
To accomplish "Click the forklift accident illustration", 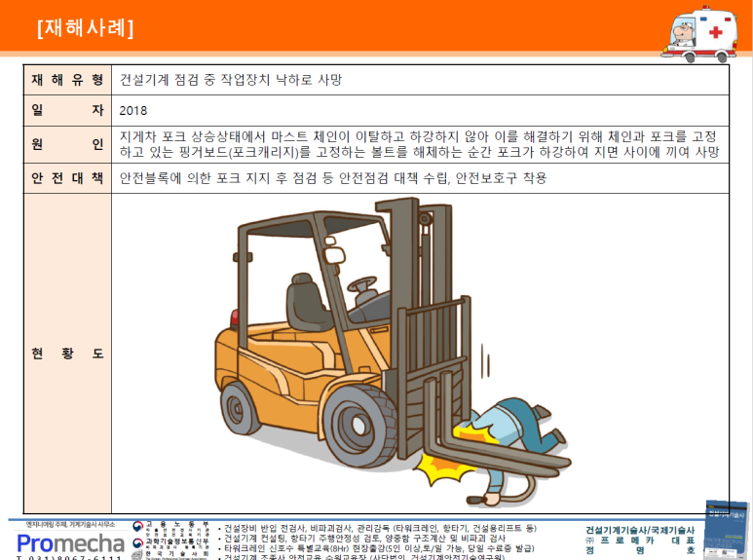I will tap(393, 352).
